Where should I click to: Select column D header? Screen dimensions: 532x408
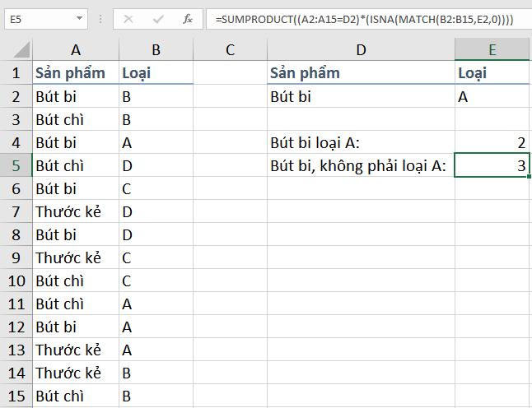pos(360,50)
